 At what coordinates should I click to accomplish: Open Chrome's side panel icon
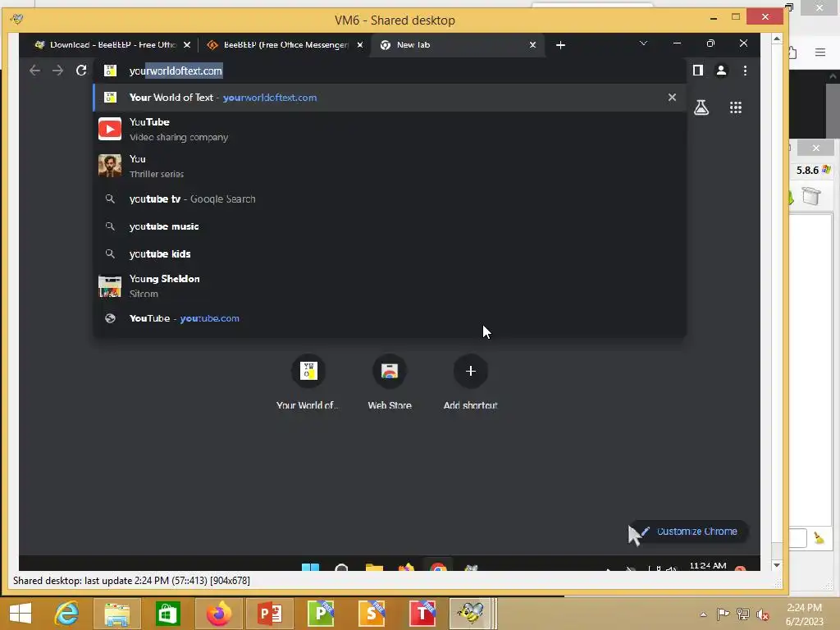pos(697,71)
